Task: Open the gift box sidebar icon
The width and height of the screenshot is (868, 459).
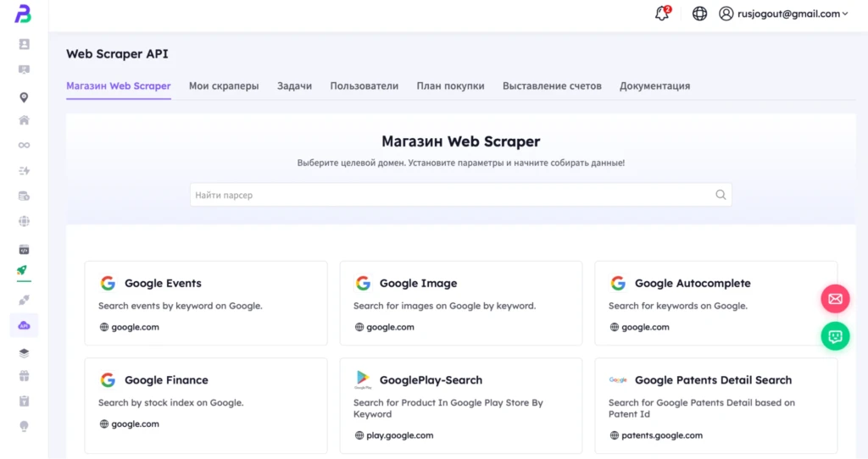Action: pyautogui.click(x=24, y=376)
